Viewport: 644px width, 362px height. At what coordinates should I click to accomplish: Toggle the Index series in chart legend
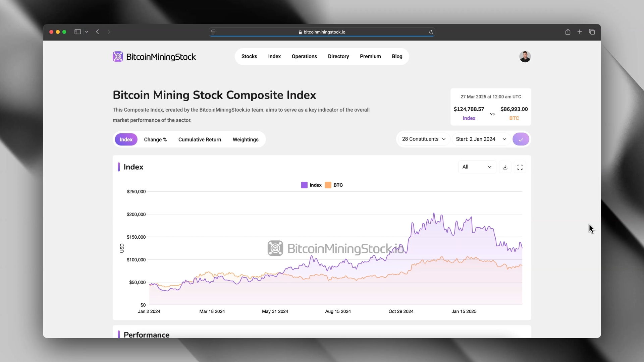point(311,185)
